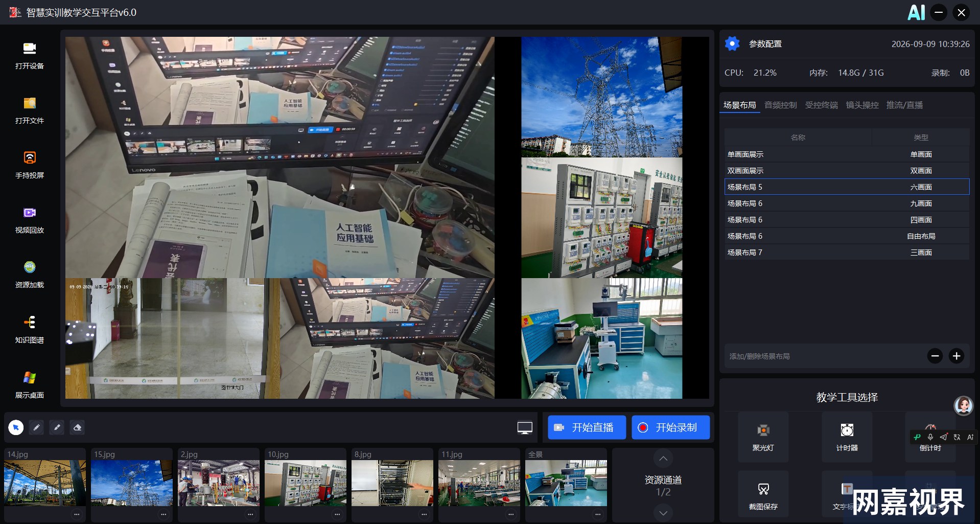Click the microphone icon in floating bar

tap(930, 437)
